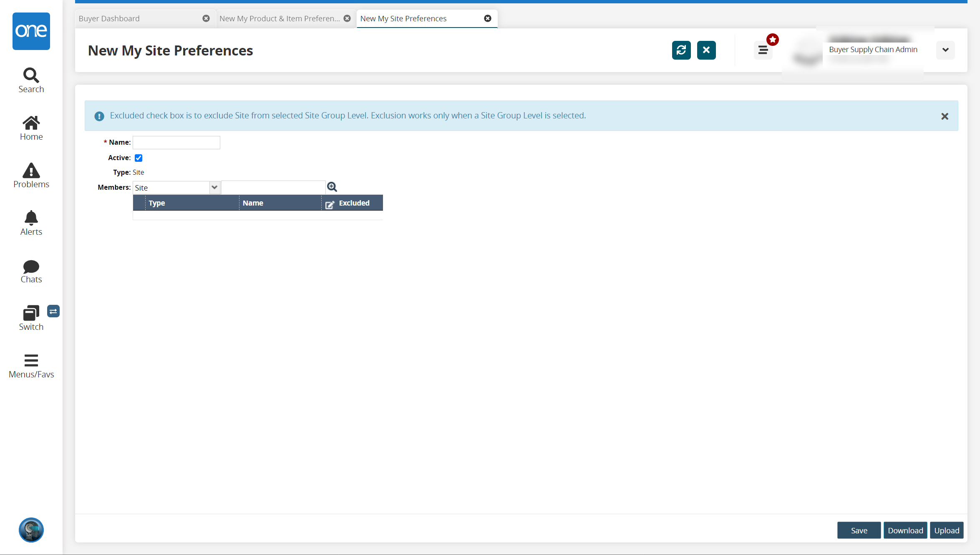Click the Save button
This screenshot has width=980, height=555.
coord(859,530)
